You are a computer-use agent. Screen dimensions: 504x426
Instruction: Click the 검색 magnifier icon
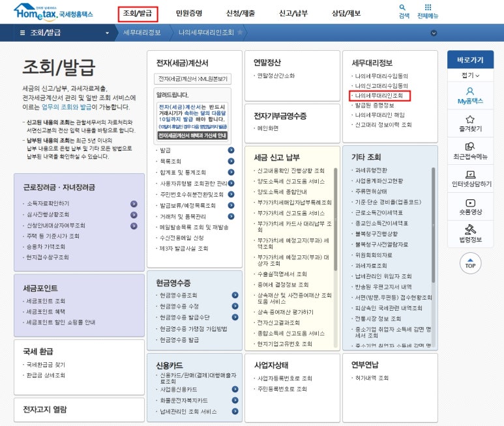coord(404,8)
